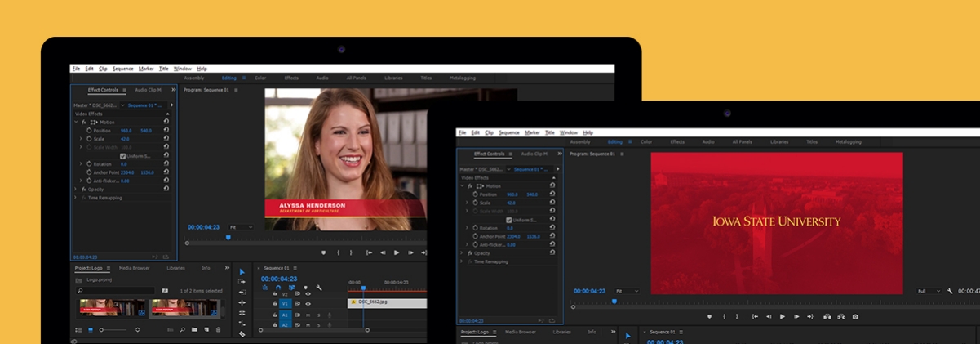Click New Item icon in Project panel

click(206, 330)
